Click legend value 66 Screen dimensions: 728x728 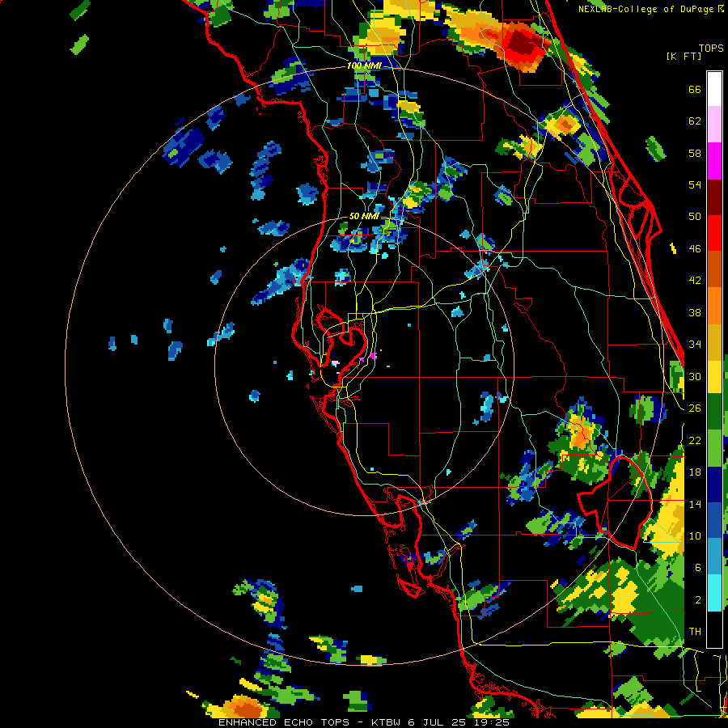coord(695,89)
